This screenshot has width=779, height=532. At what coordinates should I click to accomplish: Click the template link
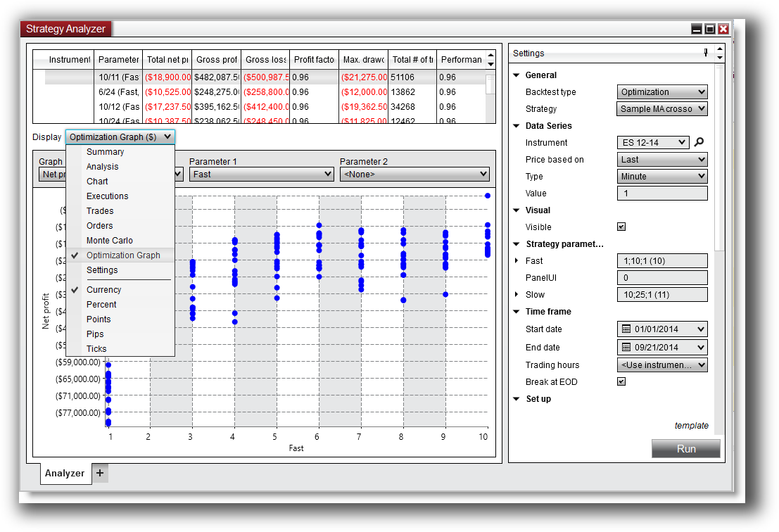[692, 425]
